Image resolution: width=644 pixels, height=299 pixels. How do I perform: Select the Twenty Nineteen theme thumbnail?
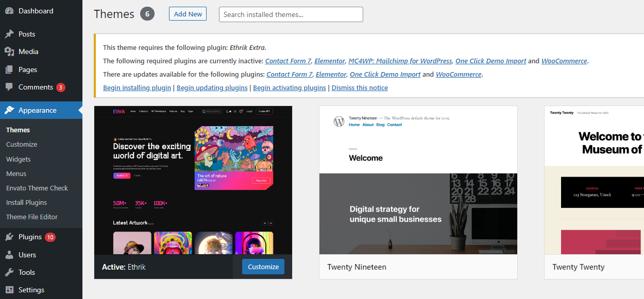click(418, 180)
